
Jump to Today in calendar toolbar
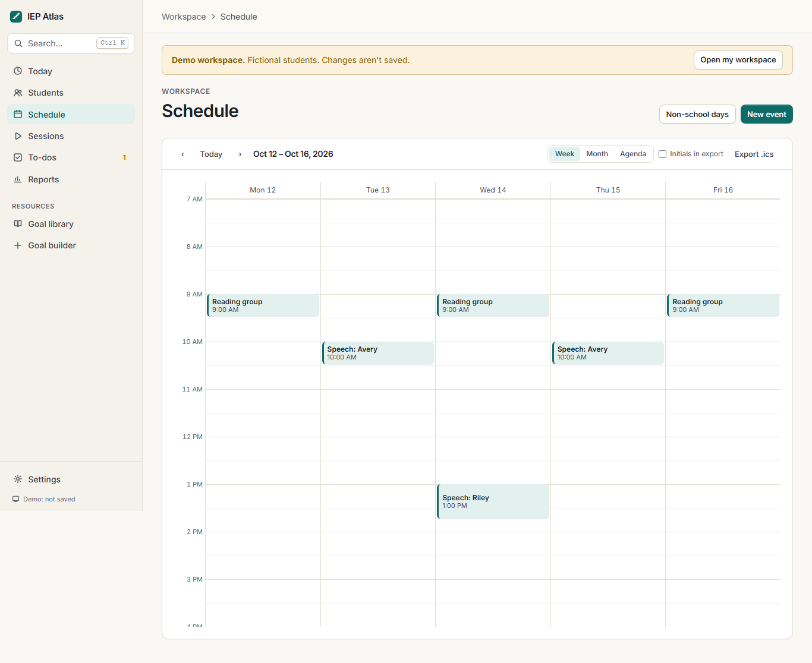click(211, 154)
